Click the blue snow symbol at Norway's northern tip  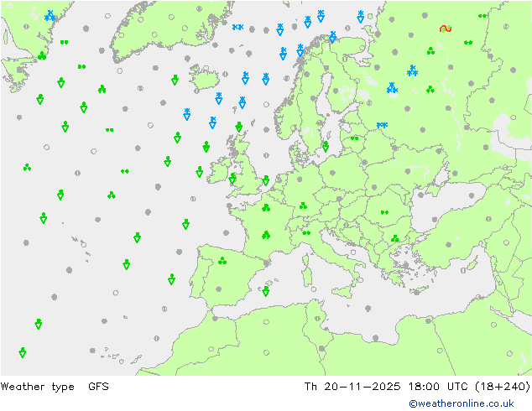click(x=333, y=37)
